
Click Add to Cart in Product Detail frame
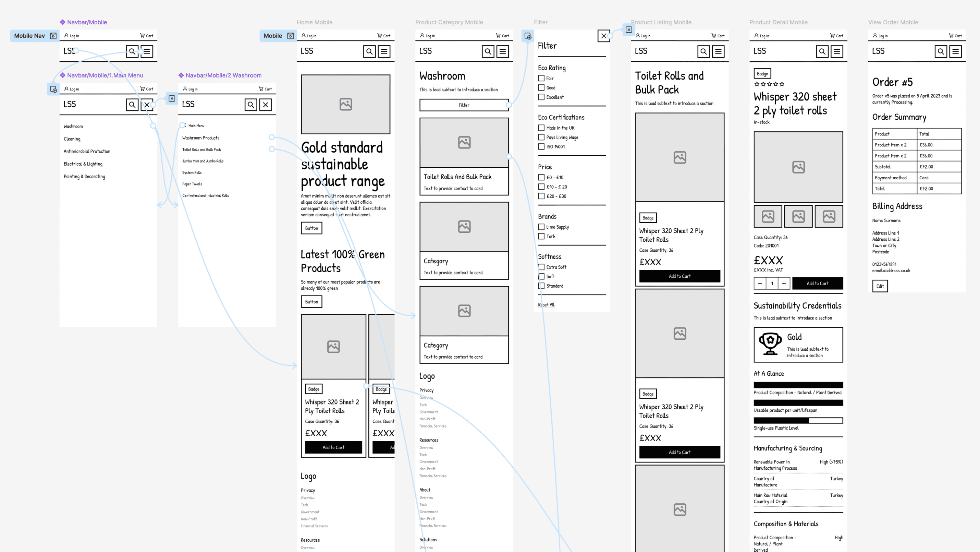[818, 284]
